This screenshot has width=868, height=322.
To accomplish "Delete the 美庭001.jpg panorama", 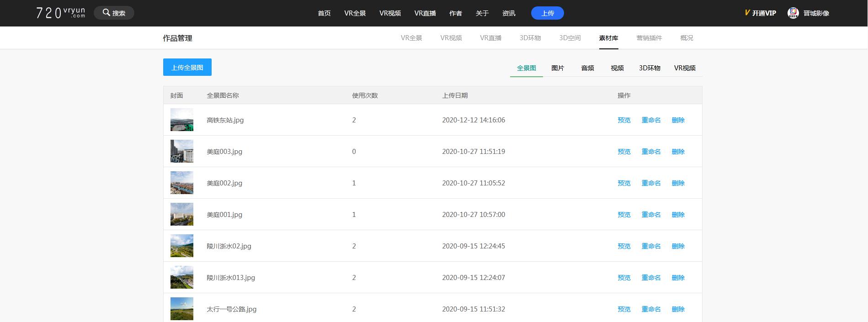I will (678, 215).
